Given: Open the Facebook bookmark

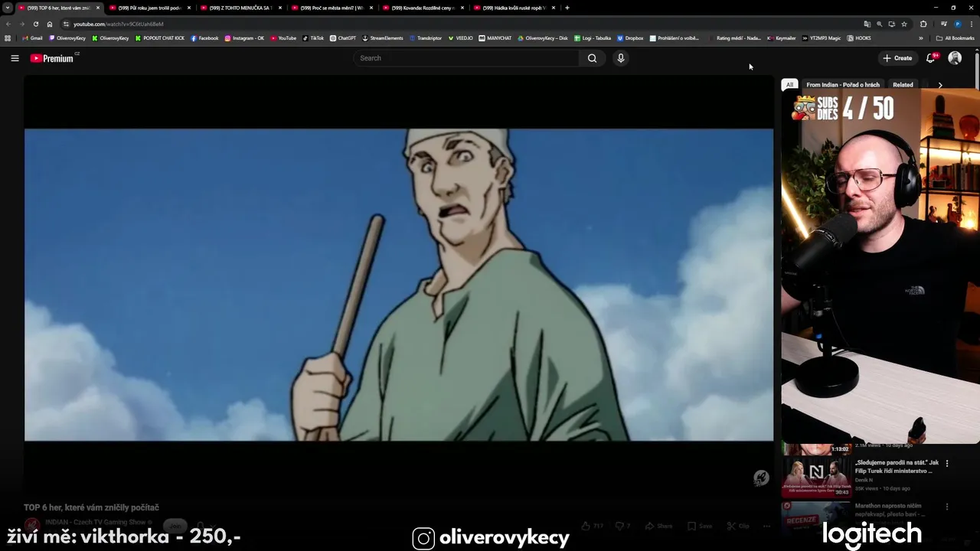Looking at the screenshot, I should (x=204, y=38).
